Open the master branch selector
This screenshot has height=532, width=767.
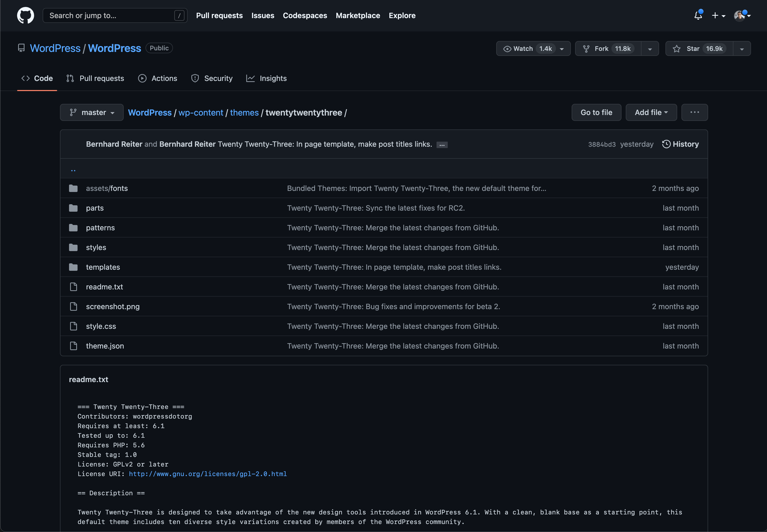pyautogui.click(x=92, y=112)
